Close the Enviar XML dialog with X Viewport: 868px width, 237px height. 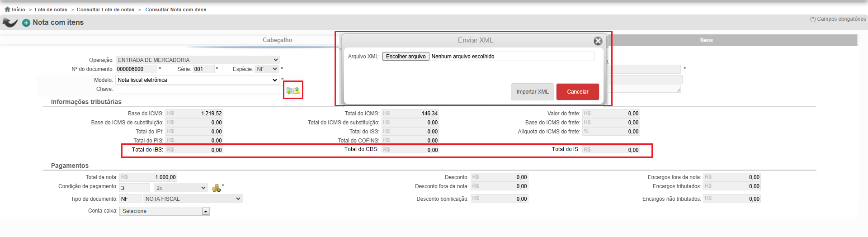[x=598, y=41]
